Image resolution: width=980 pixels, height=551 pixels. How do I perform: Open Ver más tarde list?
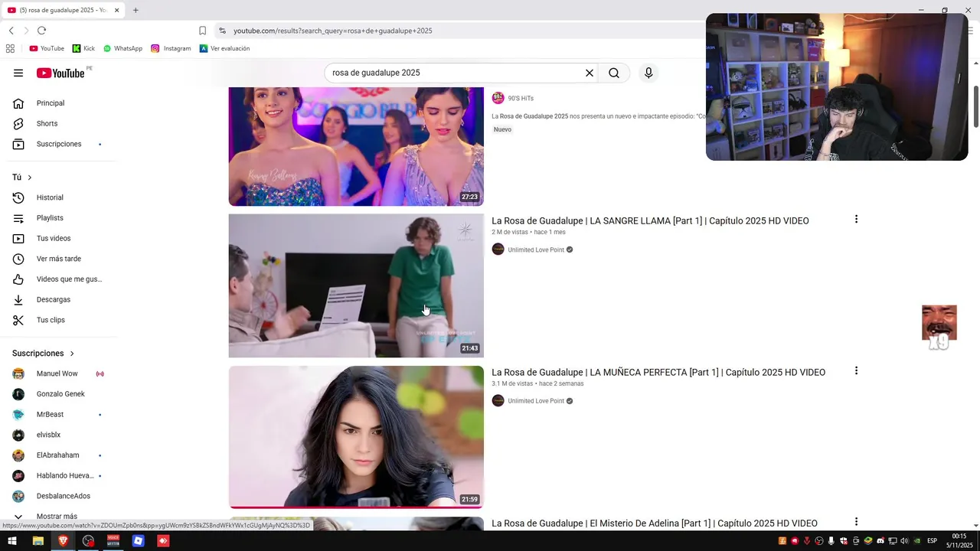58,259
